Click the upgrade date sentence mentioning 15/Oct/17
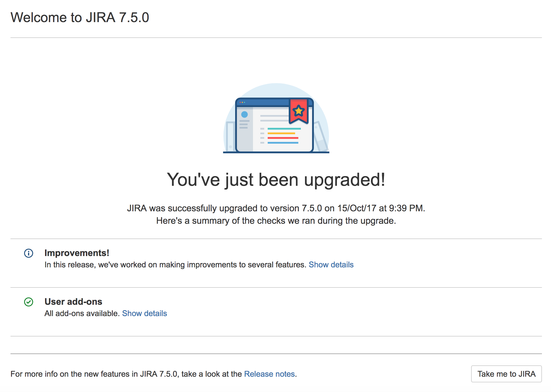The image size is (551, 392). 276,208
